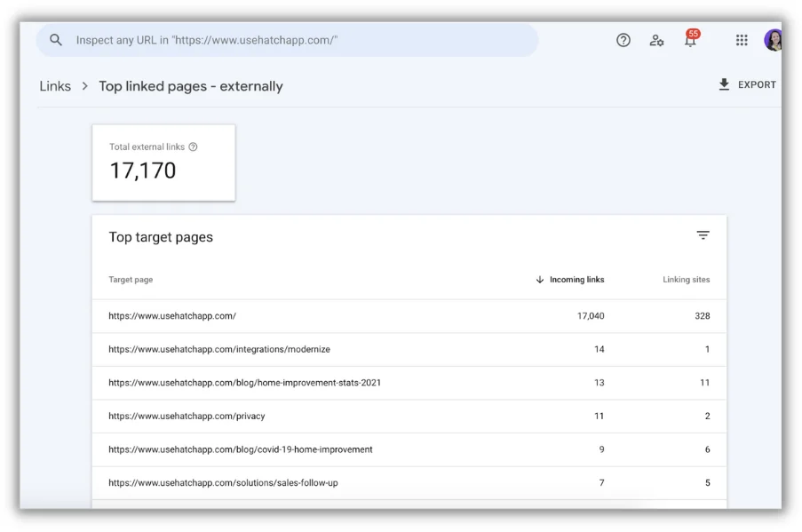Image resolution: width=802 pixels, height=532 pixels.
Task: Click the search magnifier icon
Action: click(x=56, y=40)
